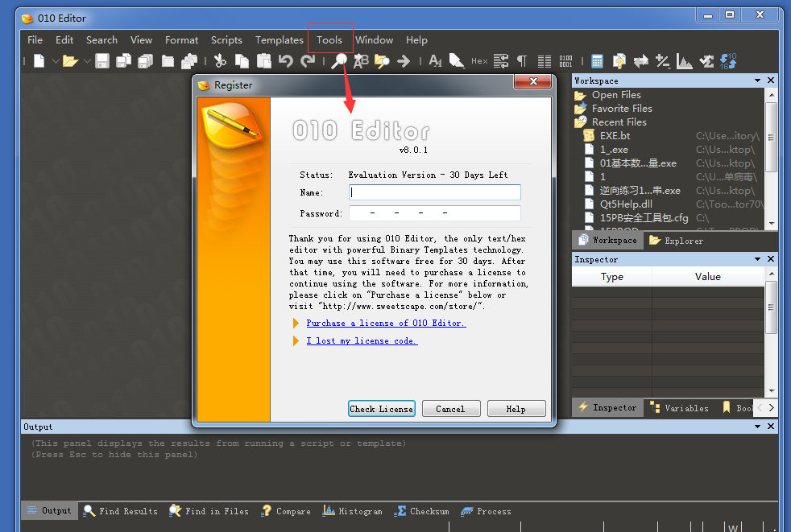Open the Open File dropdown arrow
This screenshot has width=791, height=532.
pyautogui.click(x=87, y=61)
